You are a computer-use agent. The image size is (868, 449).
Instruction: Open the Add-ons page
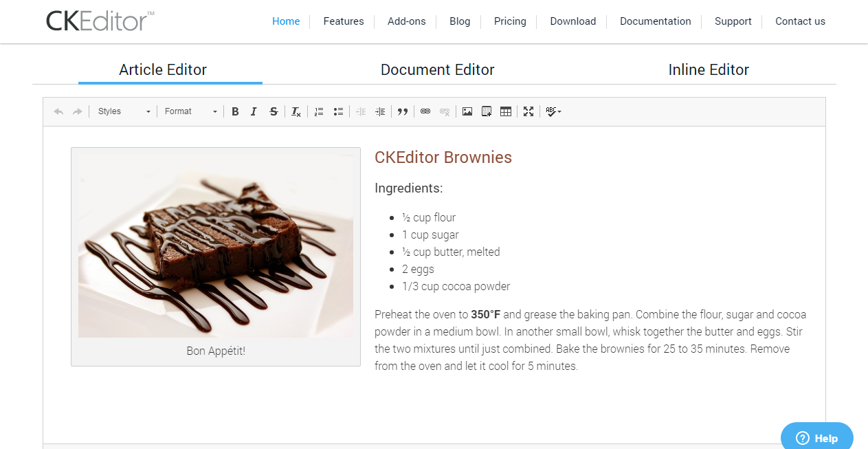pos(407,21)
